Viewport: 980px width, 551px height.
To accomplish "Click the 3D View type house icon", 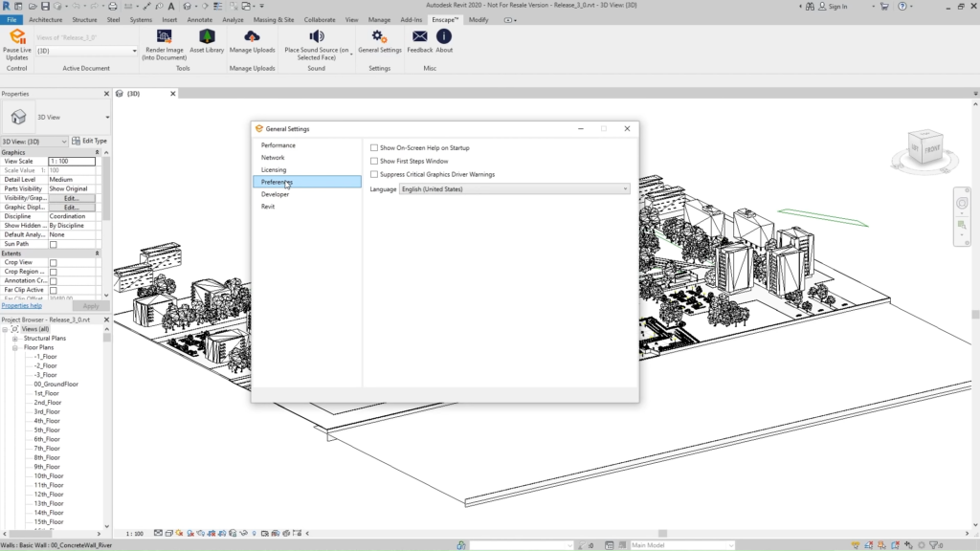I will pos(18,117).
